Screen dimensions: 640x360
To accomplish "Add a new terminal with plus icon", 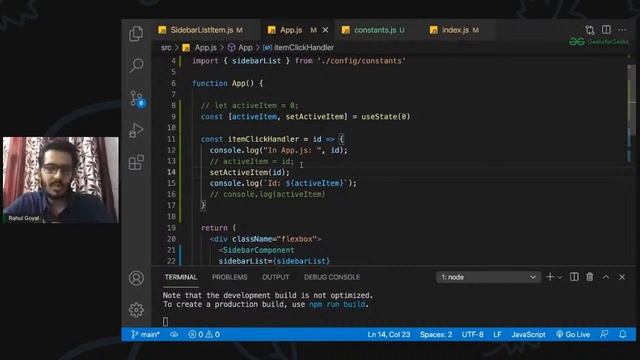I will coord(550,277).
